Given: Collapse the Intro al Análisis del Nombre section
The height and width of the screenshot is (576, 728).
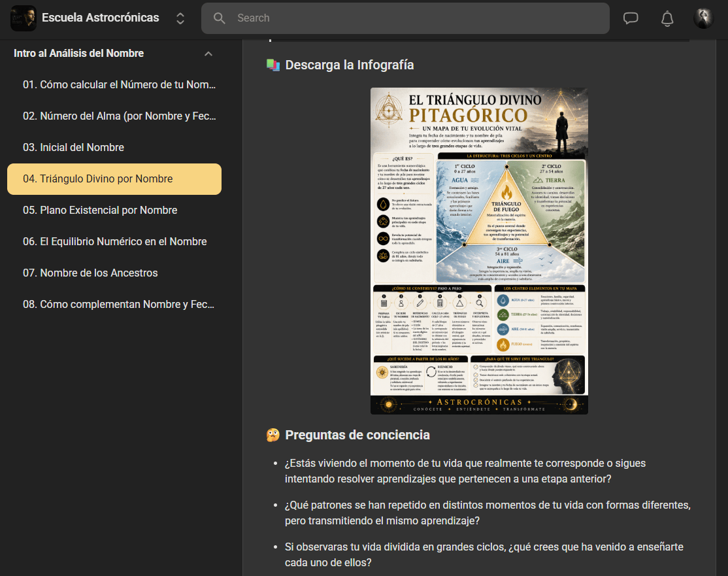Looking at the screenshot, I should click(x=208, y=54).
